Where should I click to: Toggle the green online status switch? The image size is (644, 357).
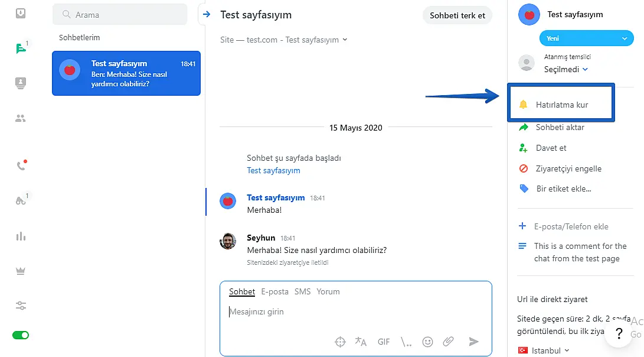[x=21, y=335]
